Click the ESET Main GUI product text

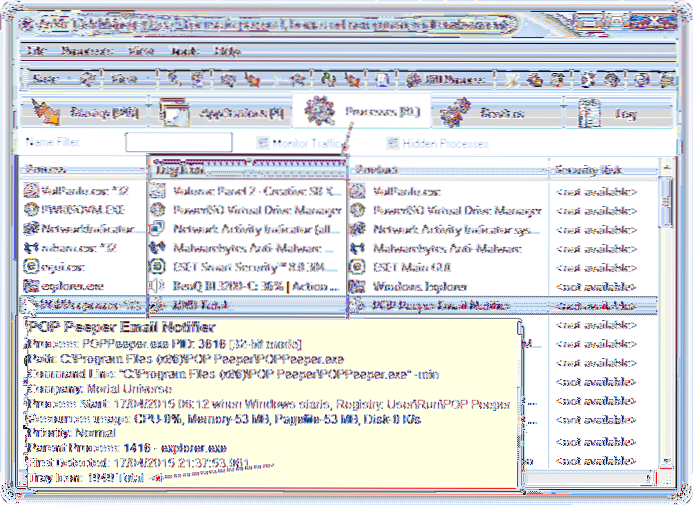pyautogui.click(x=411, y=268)
